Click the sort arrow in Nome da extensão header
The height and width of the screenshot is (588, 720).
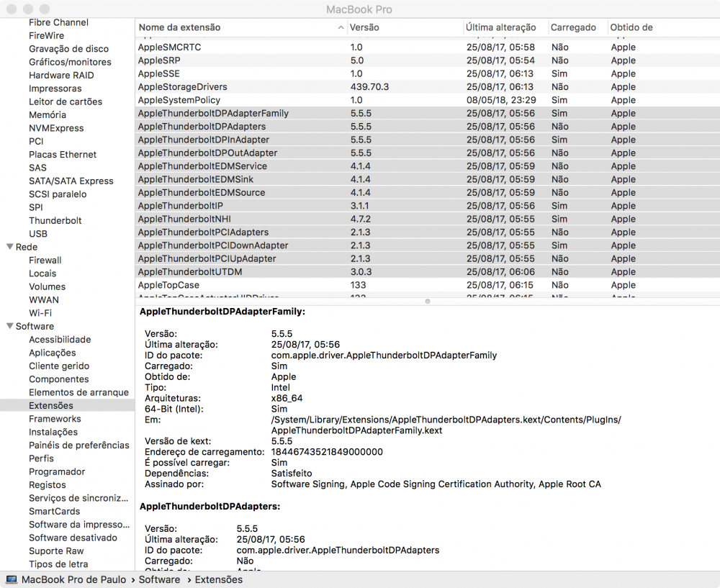pos(341,27)
